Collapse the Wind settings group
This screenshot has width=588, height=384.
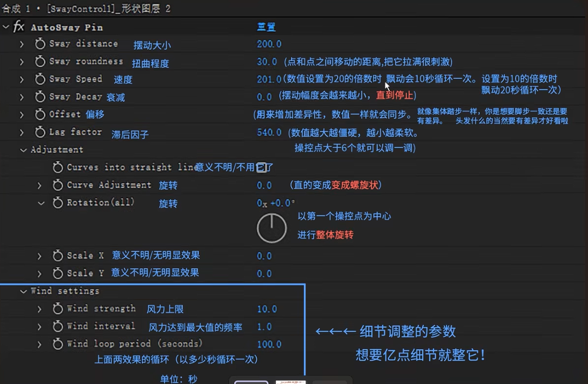coord(23,291)
